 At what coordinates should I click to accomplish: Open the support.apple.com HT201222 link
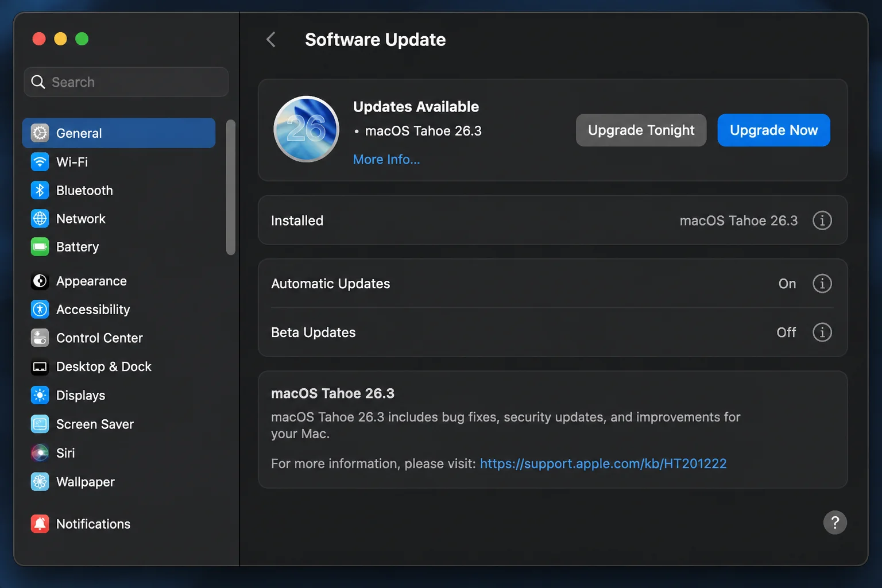(x=603, y=463)
